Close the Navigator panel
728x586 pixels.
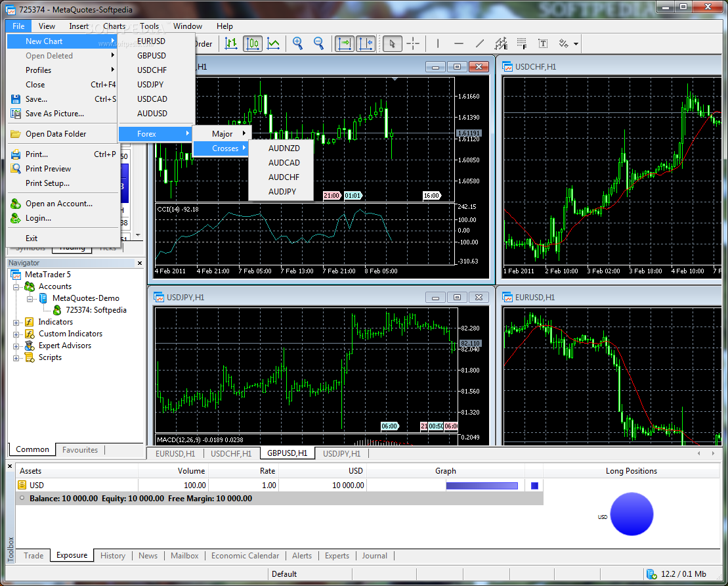(140, 263)
